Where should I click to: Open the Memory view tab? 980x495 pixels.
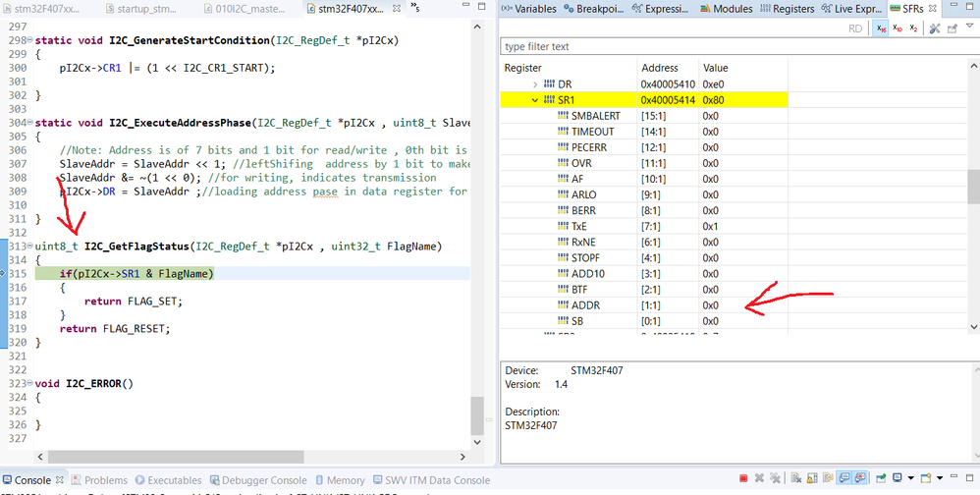click(x=340, y=480)
